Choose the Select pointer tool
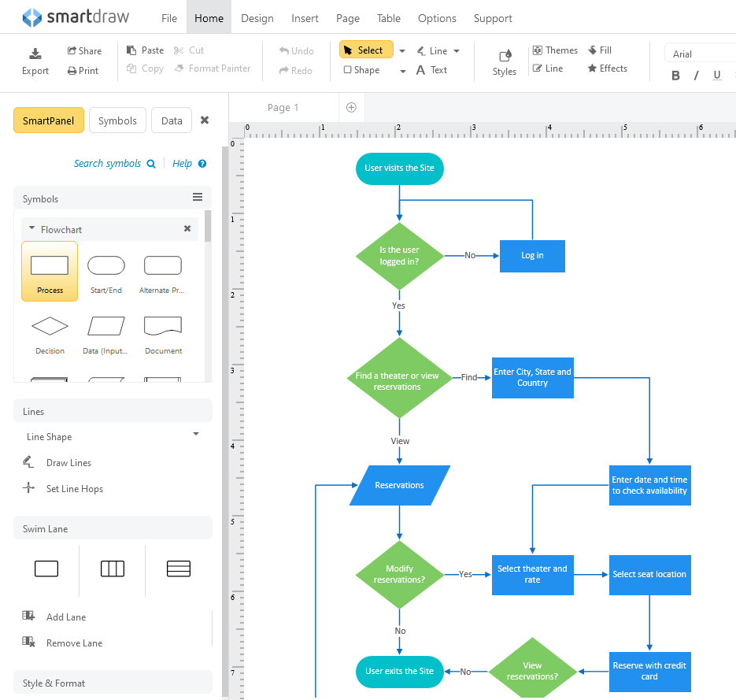The image size is (736, 700). [366, 50]
